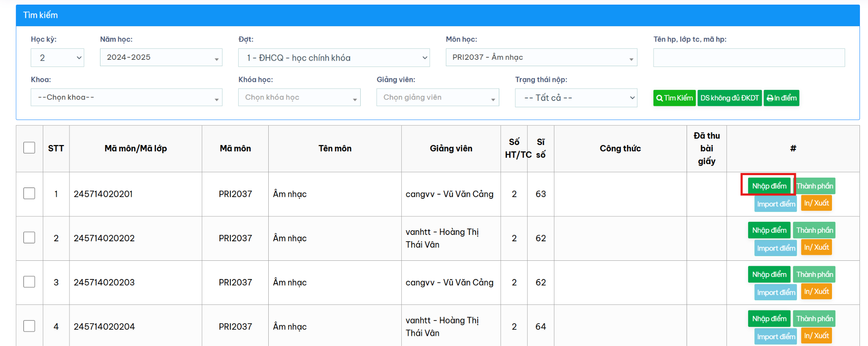
Task: Choose In/Xuất for class 245714020202
Action: click(816, 247)
